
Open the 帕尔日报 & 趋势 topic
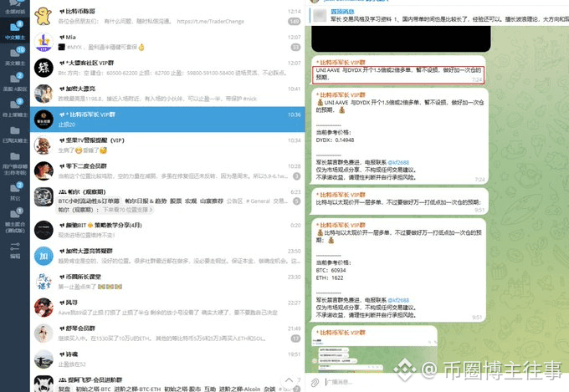(x=146, y=201)
